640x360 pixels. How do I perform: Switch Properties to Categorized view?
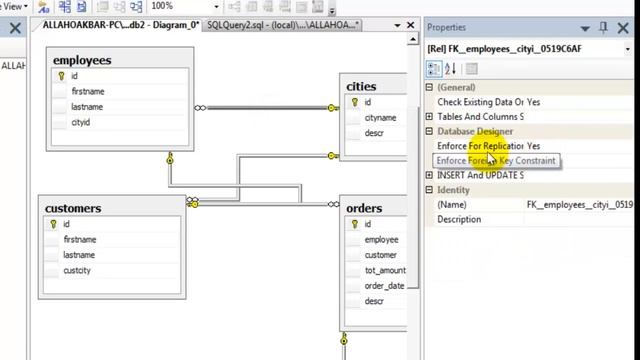434,69
